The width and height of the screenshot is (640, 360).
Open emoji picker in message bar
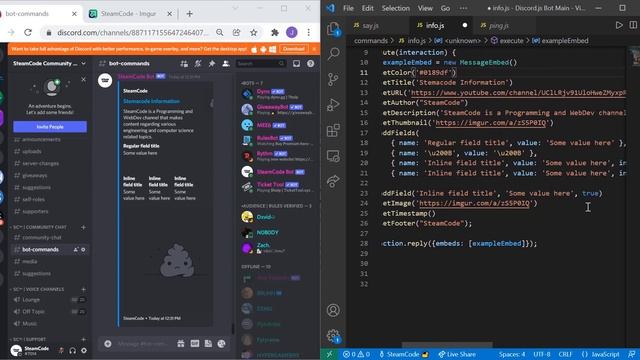point(222,344)
